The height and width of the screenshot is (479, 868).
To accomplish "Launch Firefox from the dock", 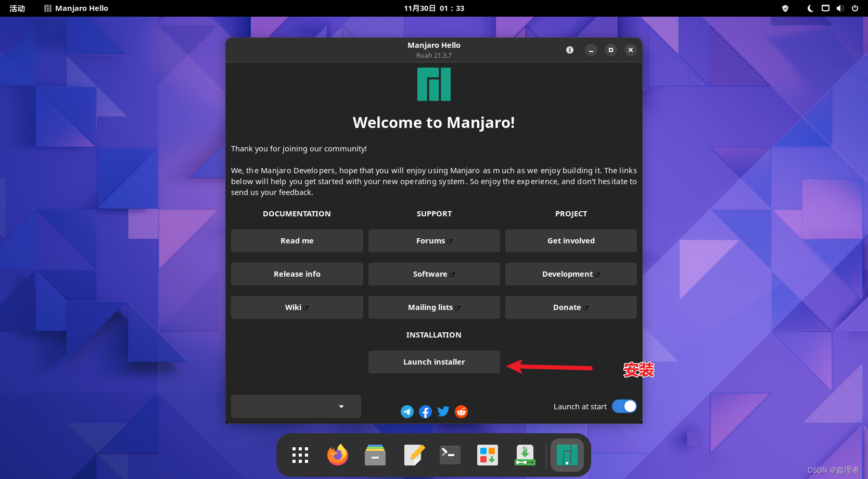I will coord(338,455).
